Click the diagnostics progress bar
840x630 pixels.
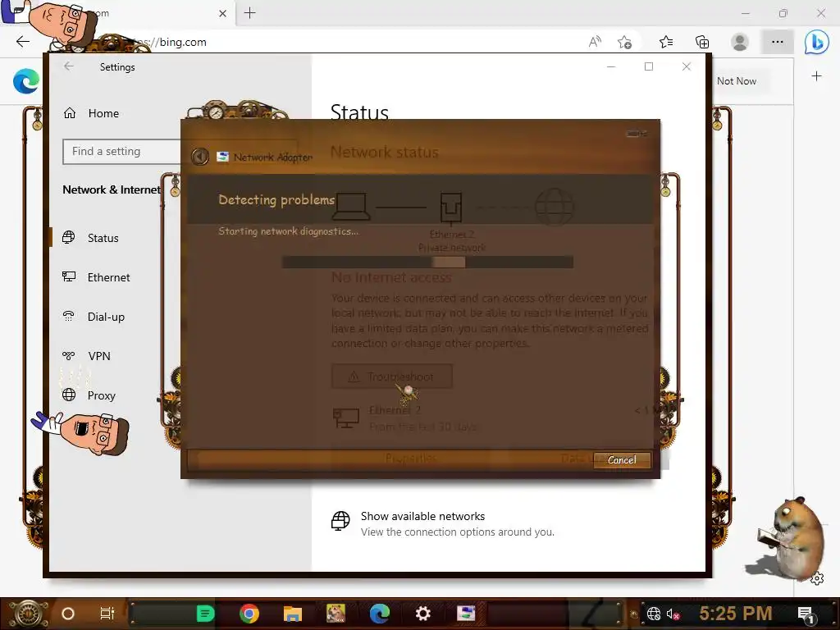tap(427, 262)
